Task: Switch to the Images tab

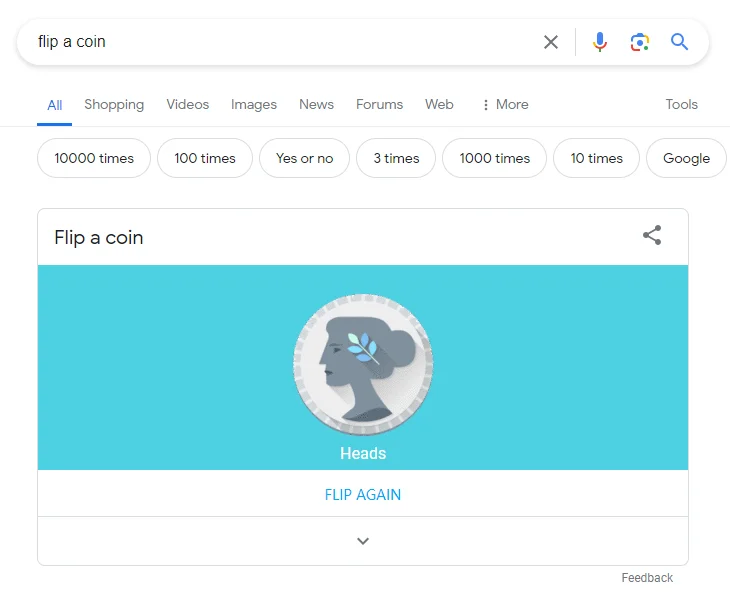Action: pyautogui.click(x=254, y=104)
